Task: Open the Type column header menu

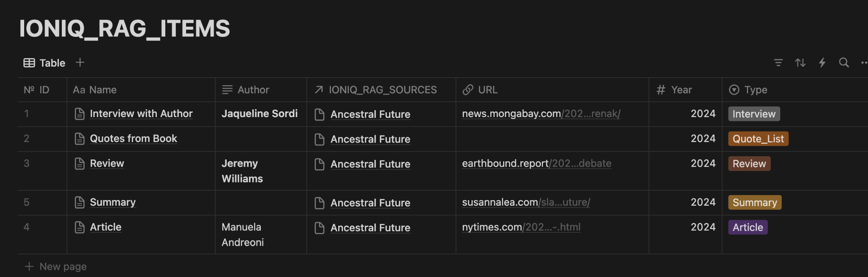Action: click(756, 90)
